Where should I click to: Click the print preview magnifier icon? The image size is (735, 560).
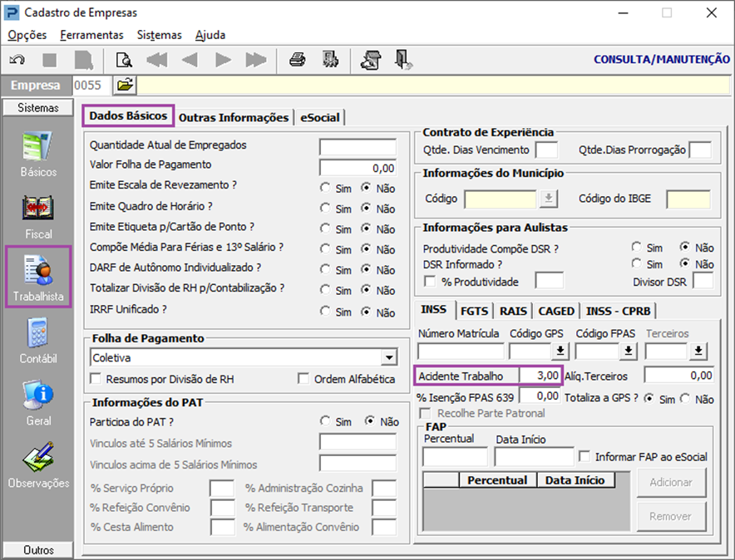point(124,60)
